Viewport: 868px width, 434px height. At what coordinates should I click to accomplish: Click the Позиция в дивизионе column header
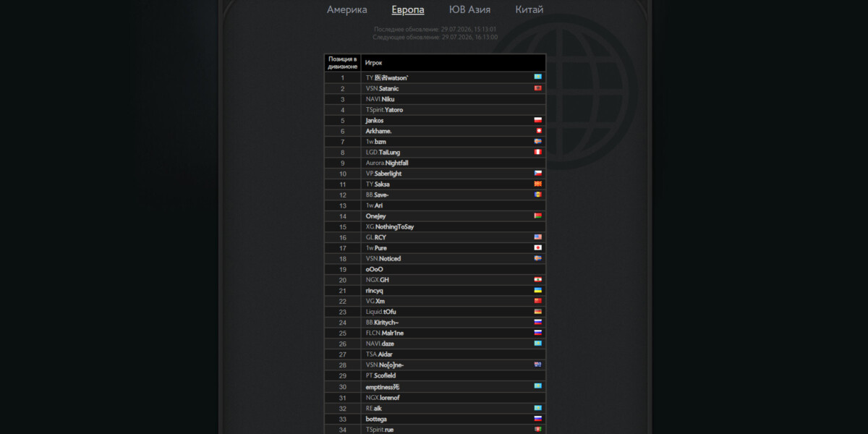click(x=343, y=62)
